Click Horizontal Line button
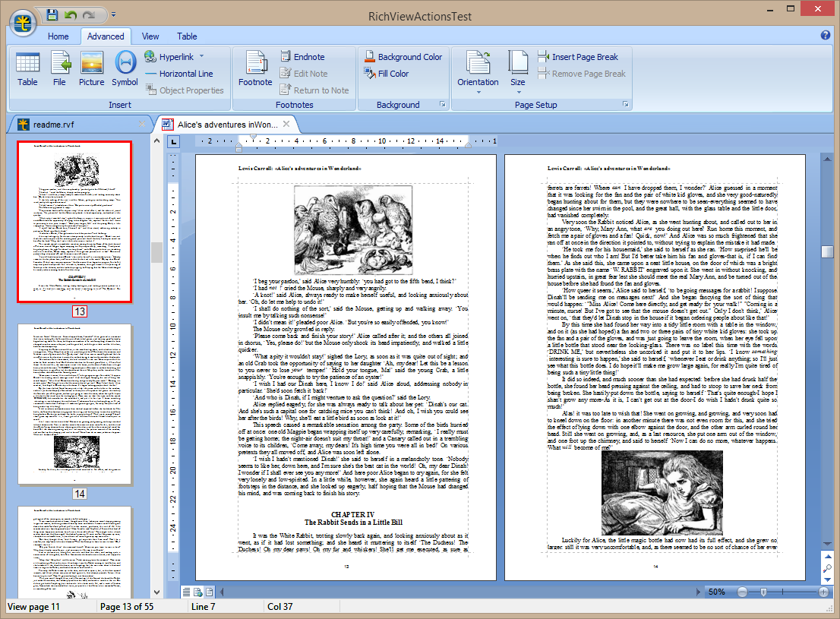 179,74
